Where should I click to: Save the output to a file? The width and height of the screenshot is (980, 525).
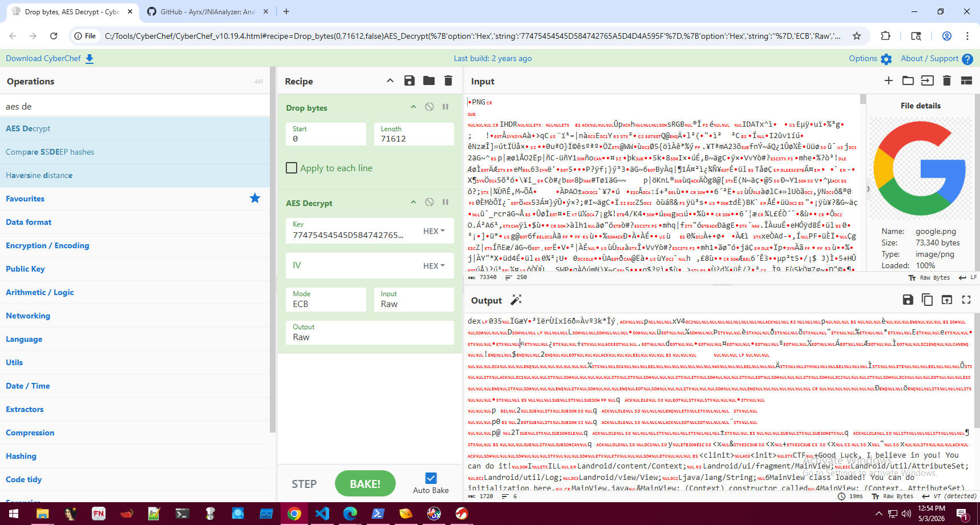908,300
